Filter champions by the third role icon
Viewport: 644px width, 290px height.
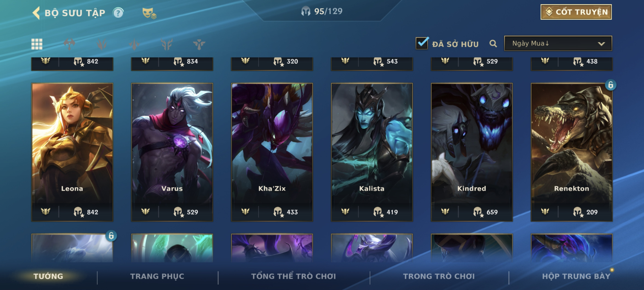tap(134, 44)
